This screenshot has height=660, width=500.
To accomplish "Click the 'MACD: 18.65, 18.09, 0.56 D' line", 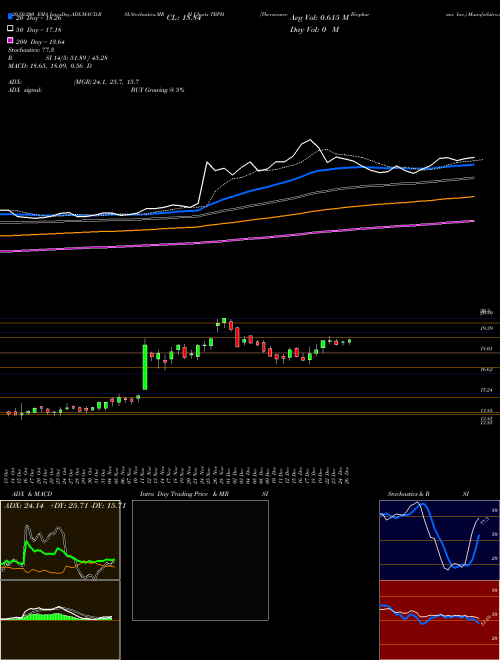I will (x=50, y=66).
